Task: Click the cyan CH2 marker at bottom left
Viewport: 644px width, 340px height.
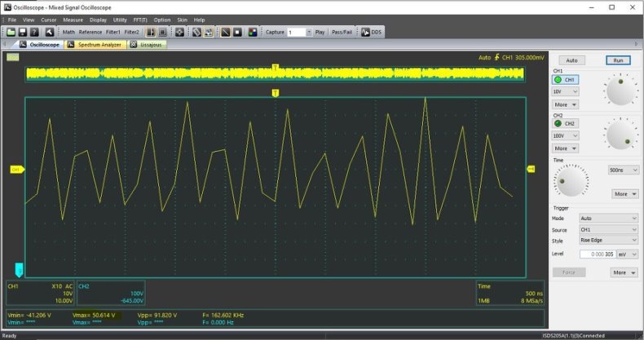Action: 19,270
